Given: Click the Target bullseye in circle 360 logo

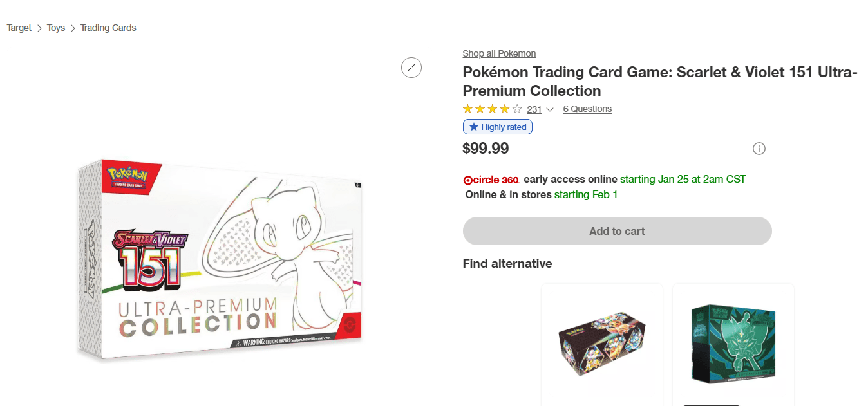Looking at the screenshot, I should 469,180.
